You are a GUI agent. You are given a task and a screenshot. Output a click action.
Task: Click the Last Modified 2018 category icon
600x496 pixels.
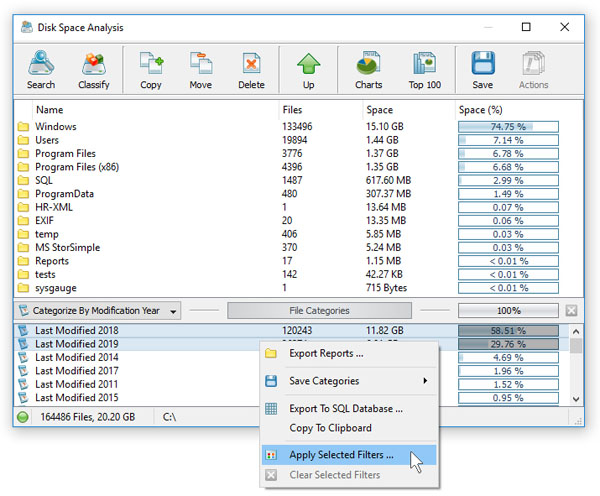point(23,330)
